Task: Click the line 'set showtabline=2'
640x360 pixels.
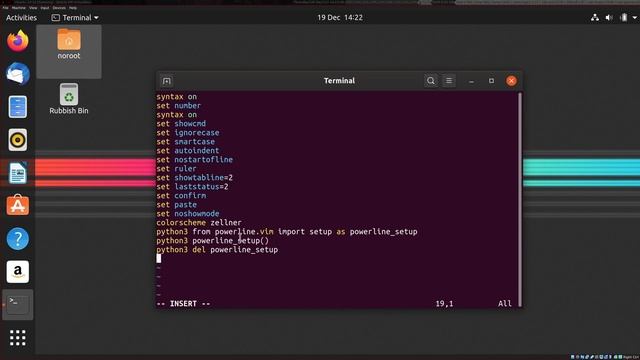Action: (195, 178)
